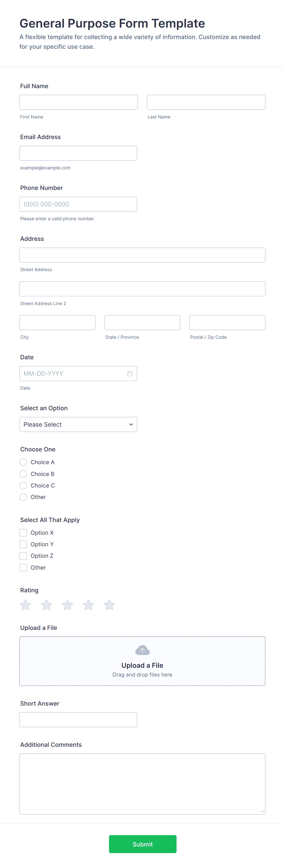Select the Choice B radio button
282x868 pixels.
(23, 474)
